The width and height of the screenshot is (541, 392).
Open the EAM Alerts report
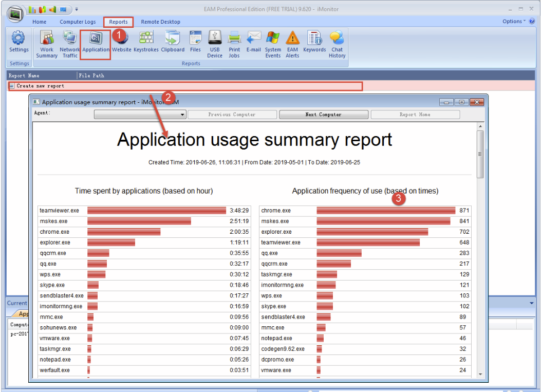[292, 44]
